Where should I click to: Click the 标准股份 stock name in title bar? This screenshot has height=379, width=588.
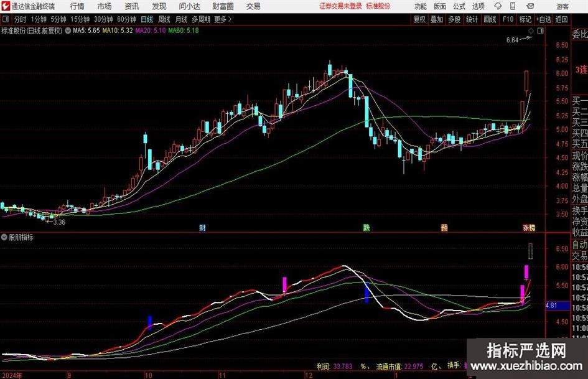click(378, 6)
